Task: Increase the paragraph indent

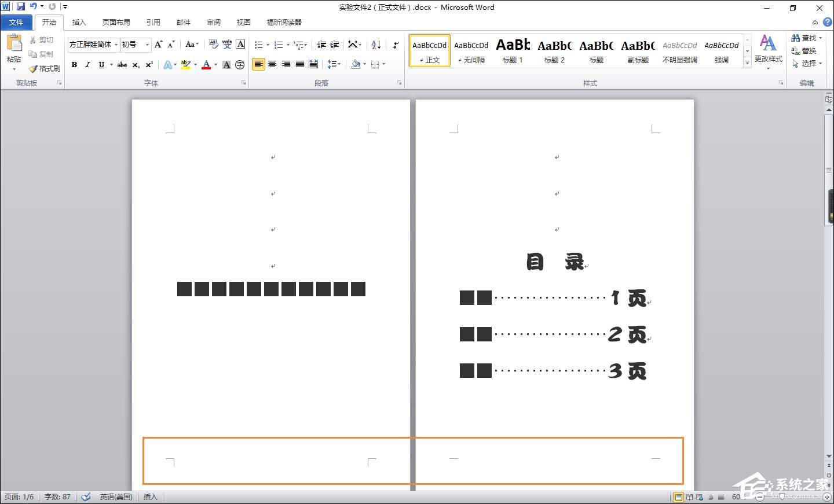Action: point(335,45)
